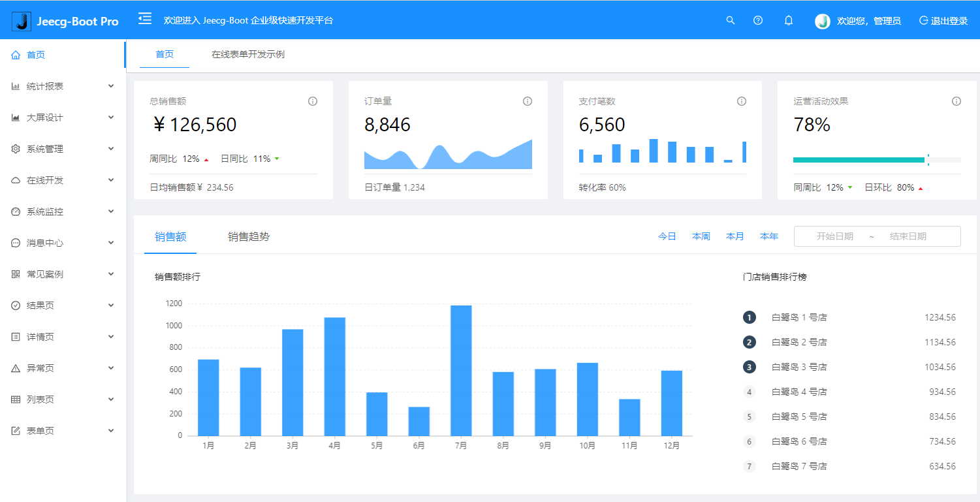Click the search magnifier icon in header
Image resolution: width=980 pixels, height=502 pixels.
click(731, 20)
